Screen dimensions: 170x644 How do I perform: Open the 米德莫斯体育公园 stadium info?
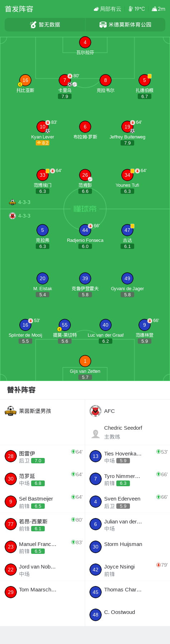tap(125, 25)
